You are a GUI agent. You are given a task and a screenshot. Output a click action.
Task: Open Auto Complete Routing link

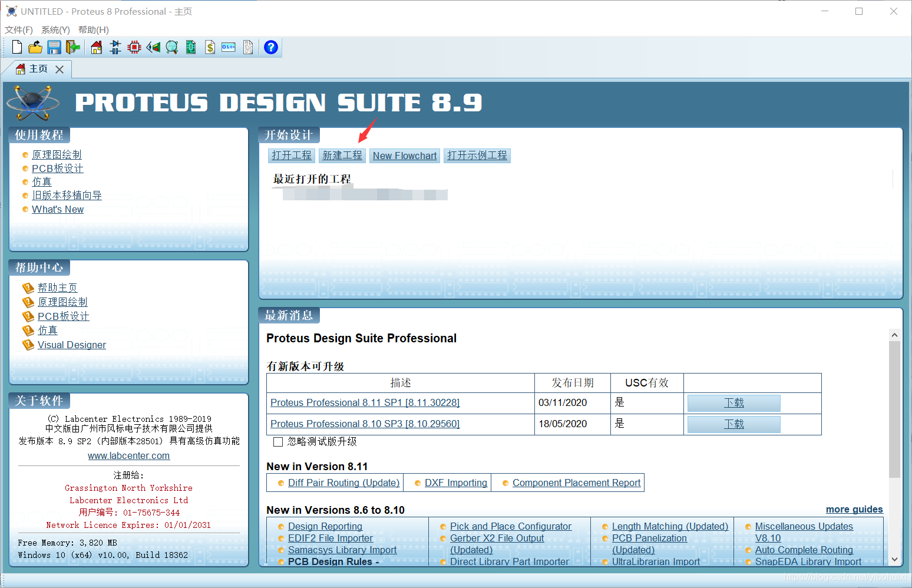tap(804, 550)
